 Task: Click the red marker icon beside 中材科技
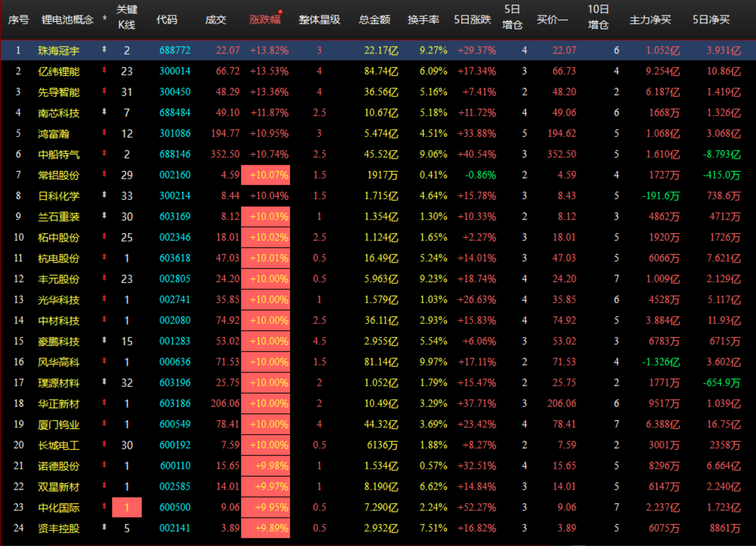105,320
